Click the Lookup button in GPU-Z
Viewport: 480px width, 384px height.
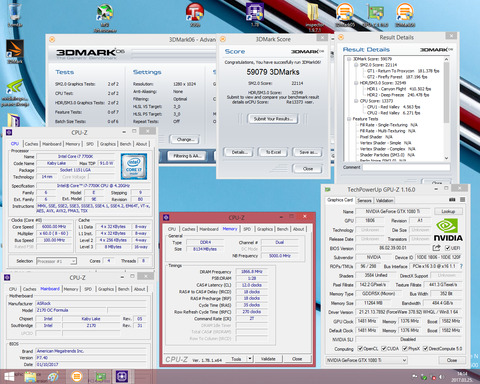click(448, 211)
